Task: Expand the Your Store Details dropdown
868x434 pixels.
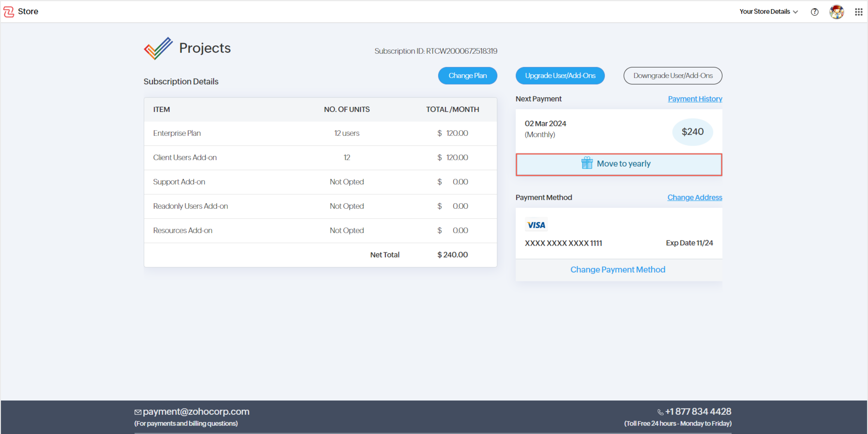Action: coord(768,11)
